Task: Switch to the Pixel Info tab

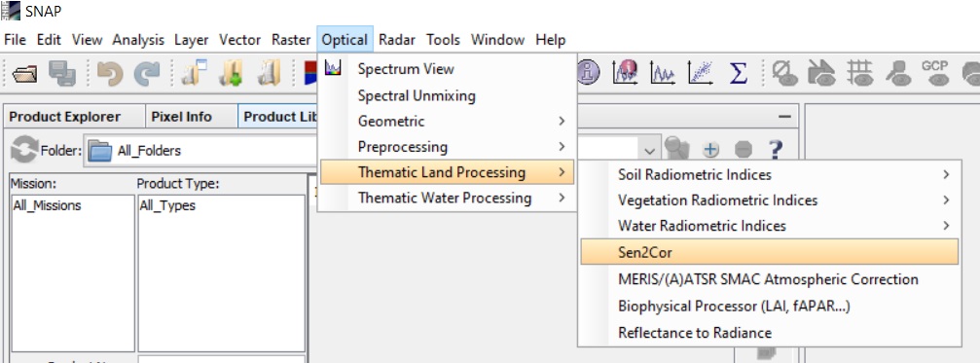Action: (181, 117)
